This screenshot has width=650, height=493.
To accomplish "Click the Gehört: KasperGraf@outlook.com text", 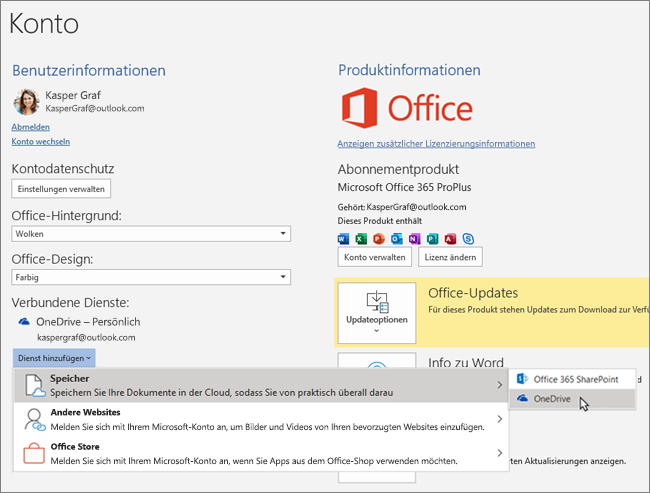I will [x=402, y=207].
